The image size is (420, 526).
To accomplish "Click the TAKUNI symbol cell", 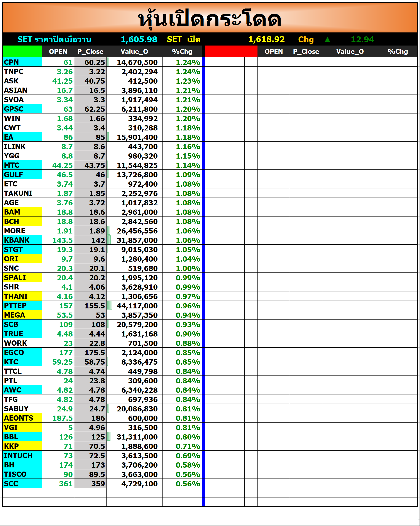I will [x=22, y=193].
